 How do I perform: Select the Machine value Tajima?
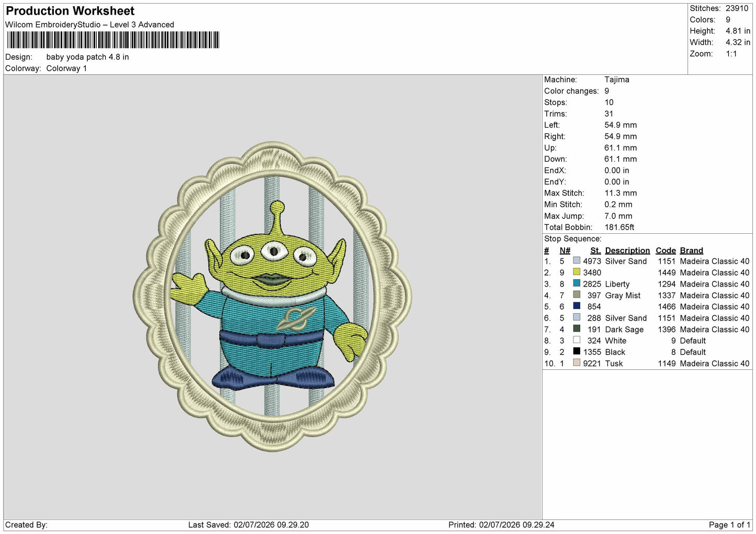[617, 79]
